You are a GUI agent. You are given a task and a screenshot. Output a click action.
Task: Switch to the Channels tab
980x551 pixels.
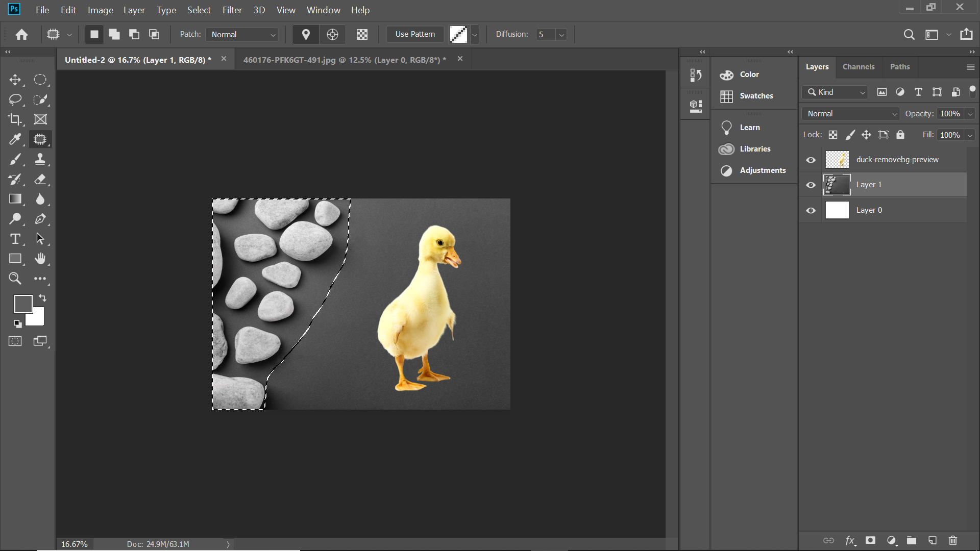click(x=858, y=67)
